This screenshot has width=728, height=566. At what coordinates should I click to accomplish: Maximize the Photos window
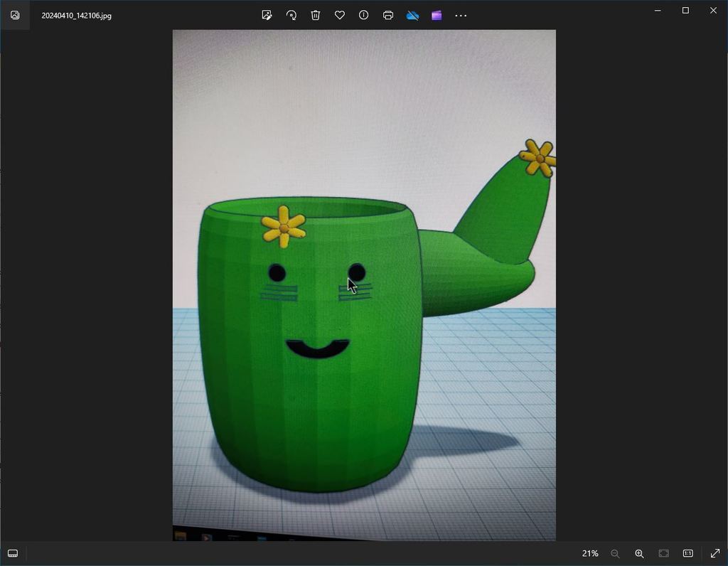685,11
